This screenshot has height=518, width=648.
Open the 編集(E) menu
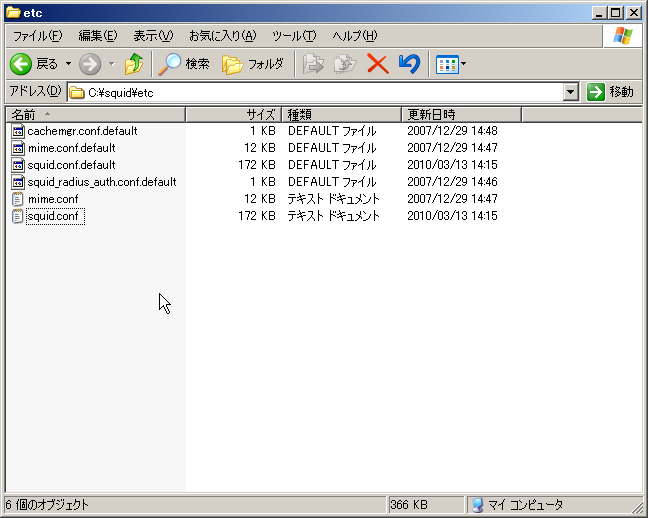(98, 36)
